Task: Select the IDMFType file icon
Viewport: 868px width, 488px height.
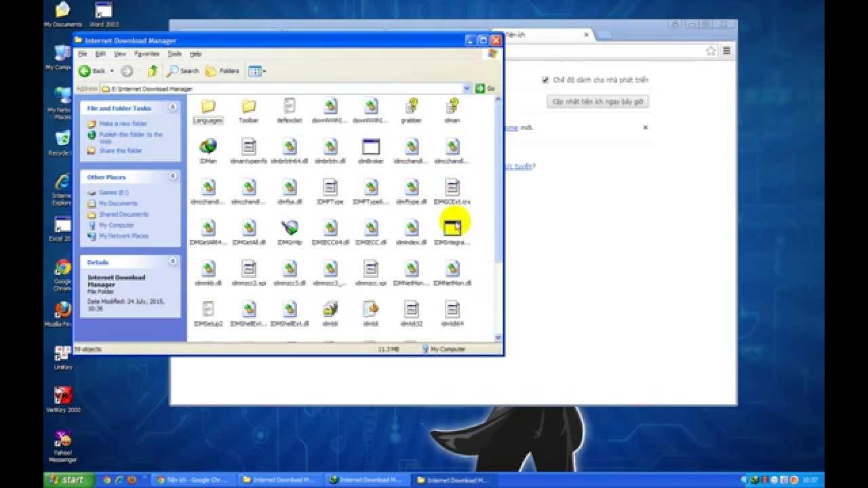Action: click(330, 187)
